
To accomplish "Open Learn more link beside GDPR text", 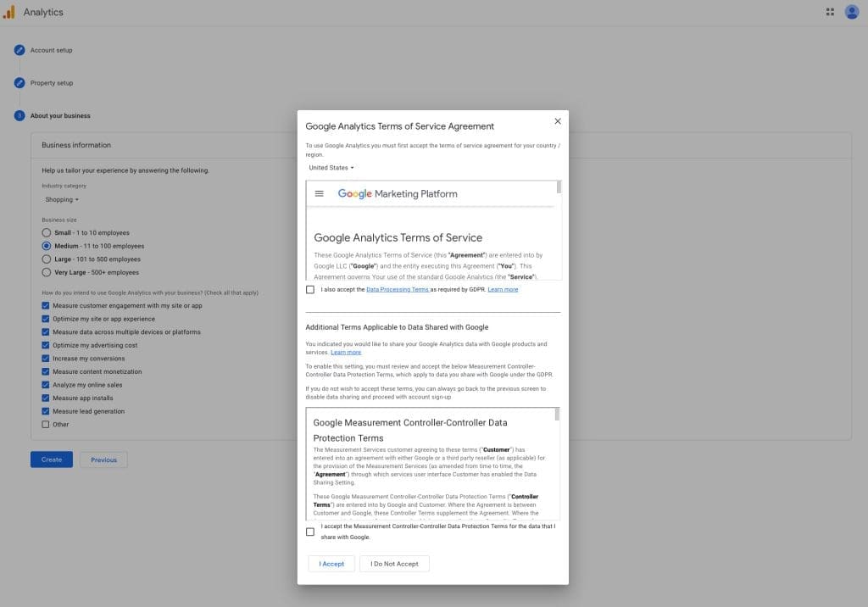I will click(503, 290).
